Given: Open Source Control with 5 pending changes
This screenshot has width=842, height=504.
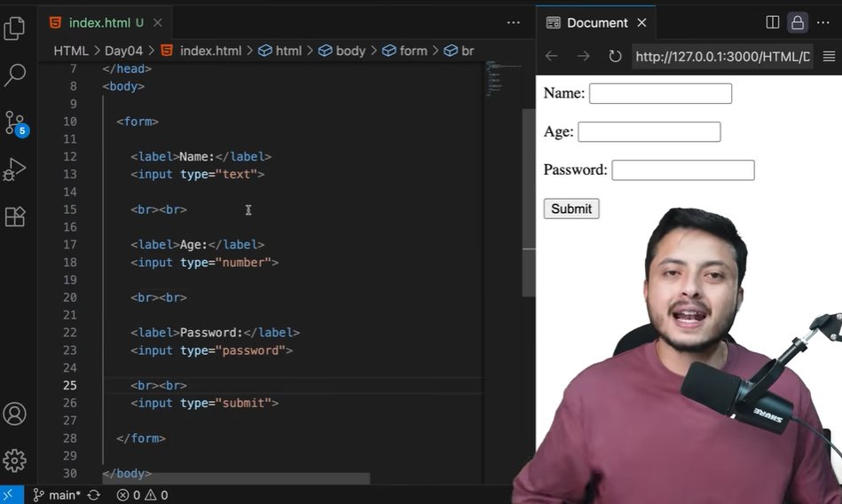Looking at the screenshot, I should (x=15, y=122).
